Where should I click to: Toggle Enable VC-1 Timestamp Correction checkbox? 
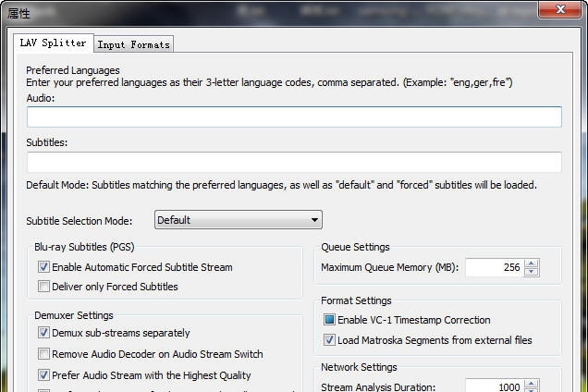pyautogui.click(x=329, y=320)
